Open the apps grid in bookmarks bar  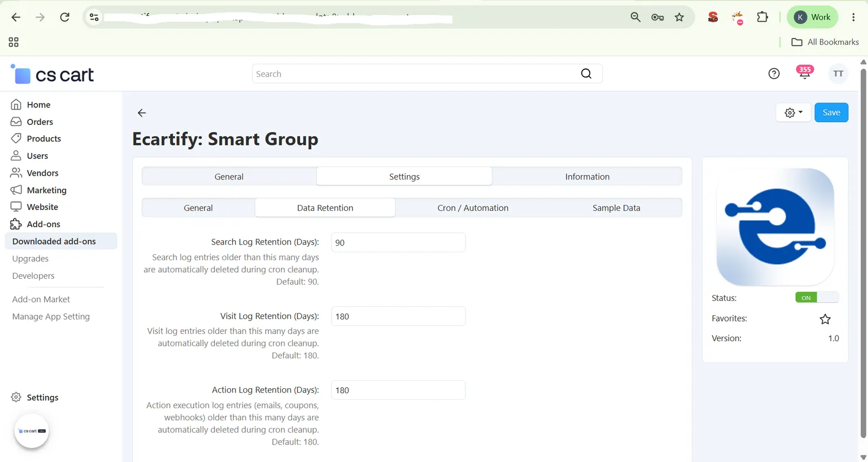pyautogui.click(x=14, y=42)
